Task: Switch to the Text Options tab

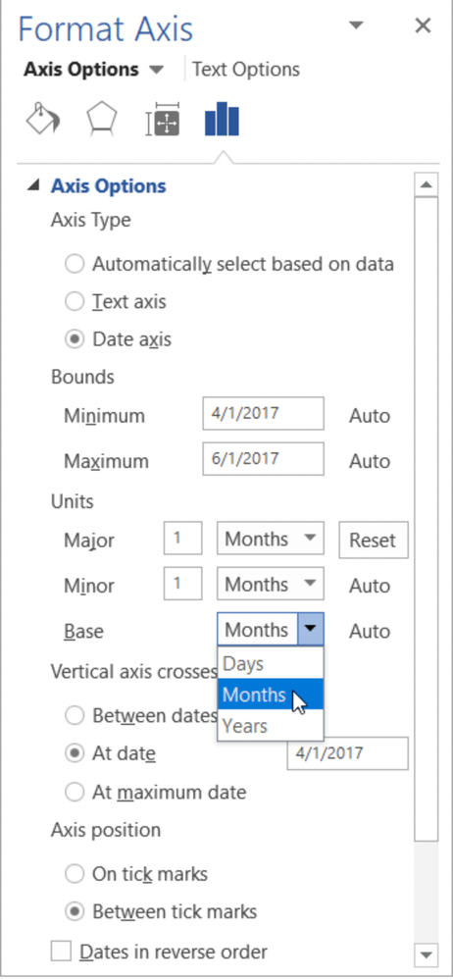Action: point(245,70)
